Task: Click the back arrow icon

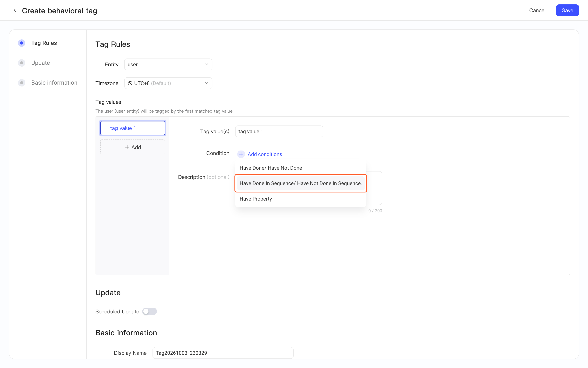Action: (15, 10)
